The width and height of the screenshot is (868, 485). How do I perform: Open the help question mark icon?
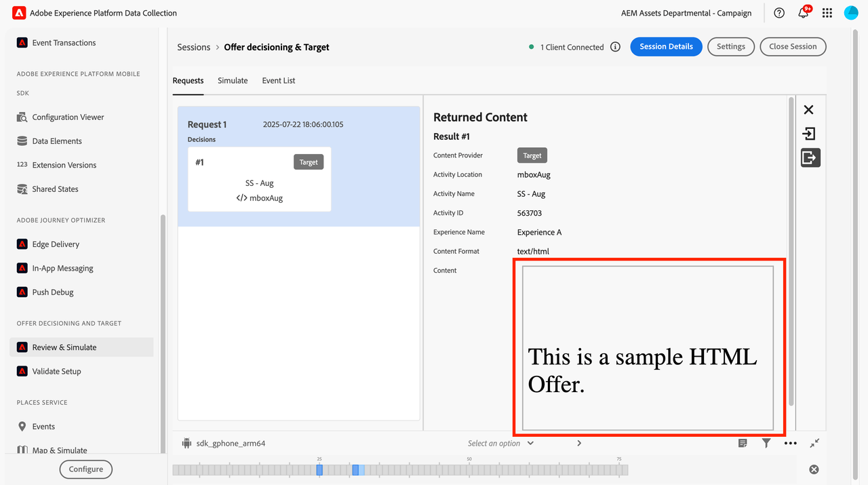779,13
